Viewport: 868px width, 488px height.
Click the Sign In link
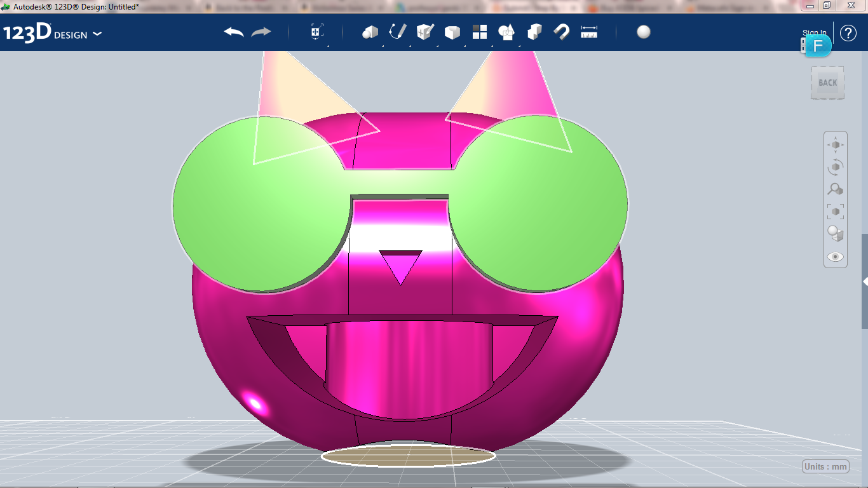coord(815,33)
